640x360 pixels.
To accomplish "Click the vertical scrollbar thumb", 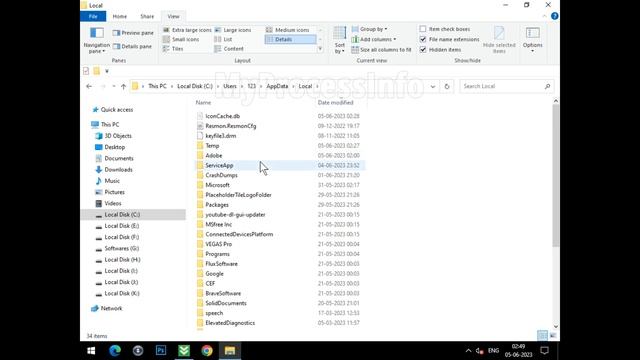I will point(556,175).
